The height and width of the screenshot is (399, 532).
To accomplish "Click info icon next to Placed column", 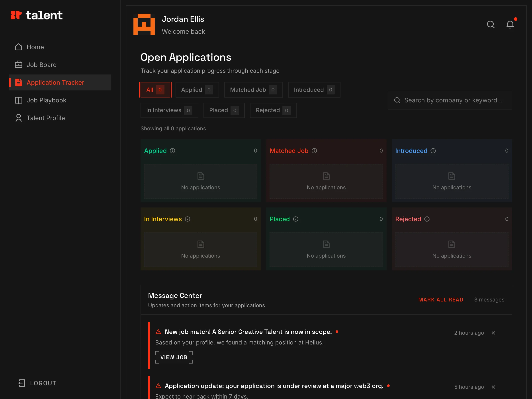I will click(296, 219).
